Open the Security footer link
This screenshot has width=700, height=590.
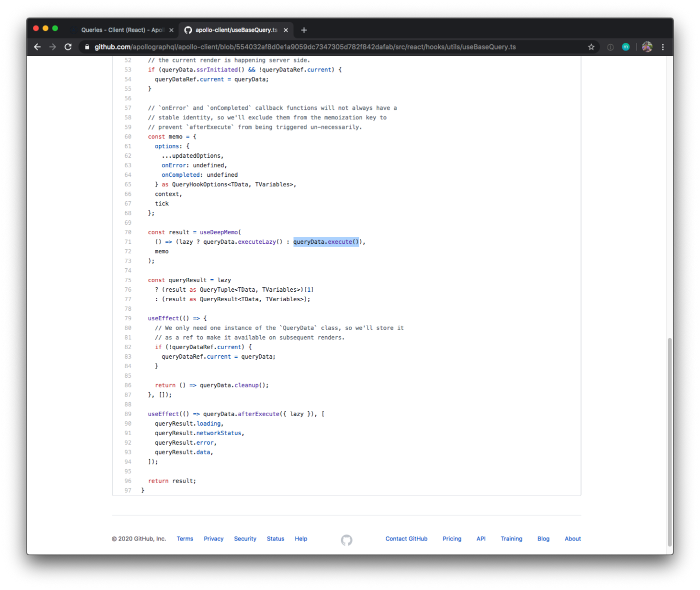click(245, 539)
